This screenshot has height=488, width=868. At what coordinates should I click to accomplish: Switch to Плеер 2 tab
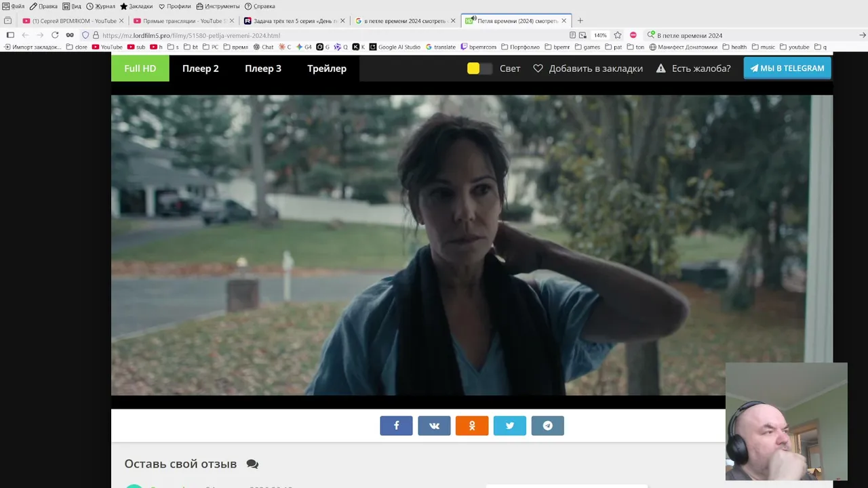tap(201, 68)
